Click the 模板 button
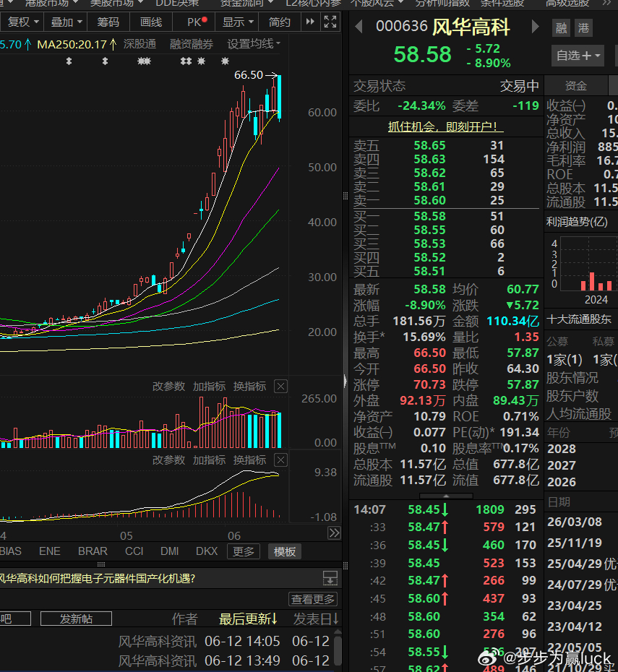618x672 pixels. 285,551
